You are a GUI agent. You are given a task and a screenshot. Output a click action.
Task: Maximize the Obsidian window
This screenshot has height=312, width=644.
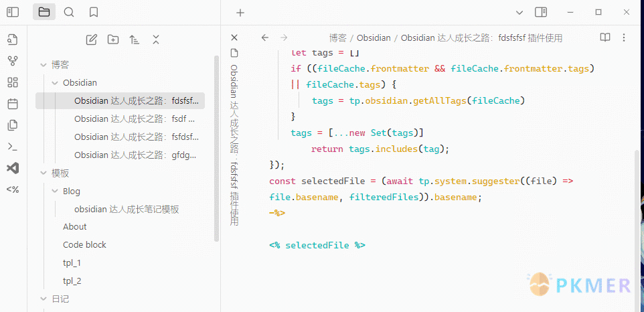click(x=598, y=12)
